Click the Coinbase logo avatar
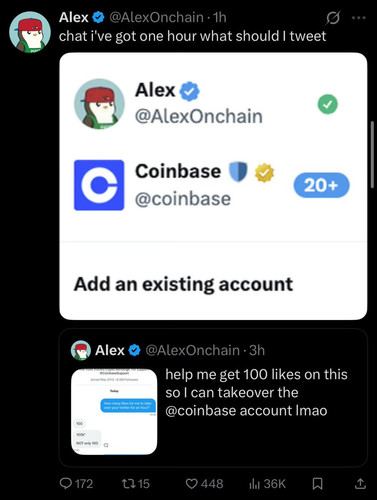This screenshot has height=500, width=377. (x=99, y=185)
